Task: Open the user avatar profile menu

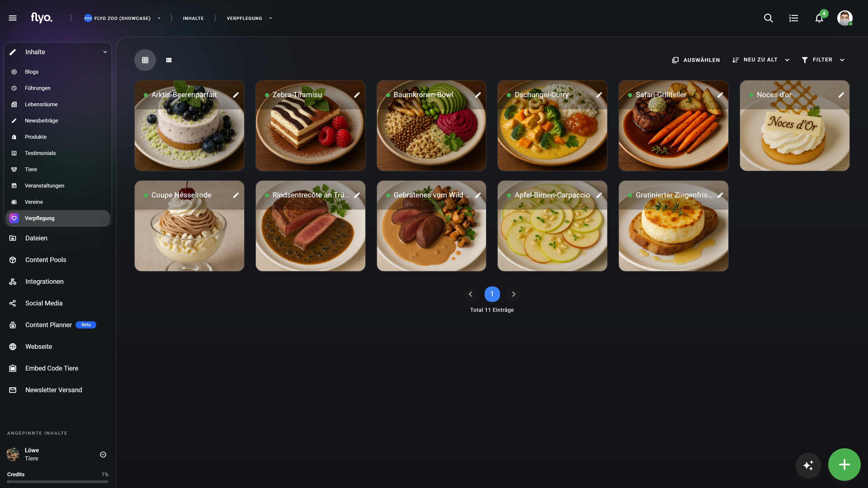Action: coord(845,18)
